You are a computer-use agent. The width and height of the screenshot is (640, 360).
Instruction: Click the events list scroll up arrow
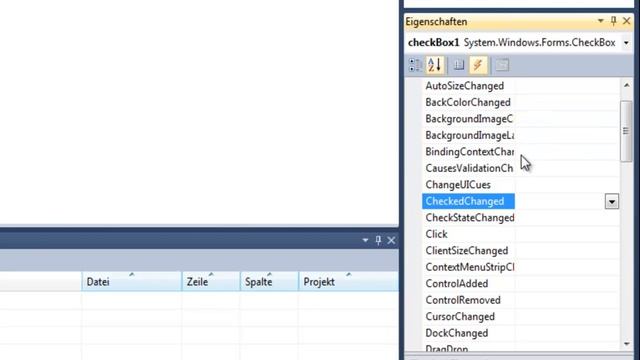coord(627,85)
